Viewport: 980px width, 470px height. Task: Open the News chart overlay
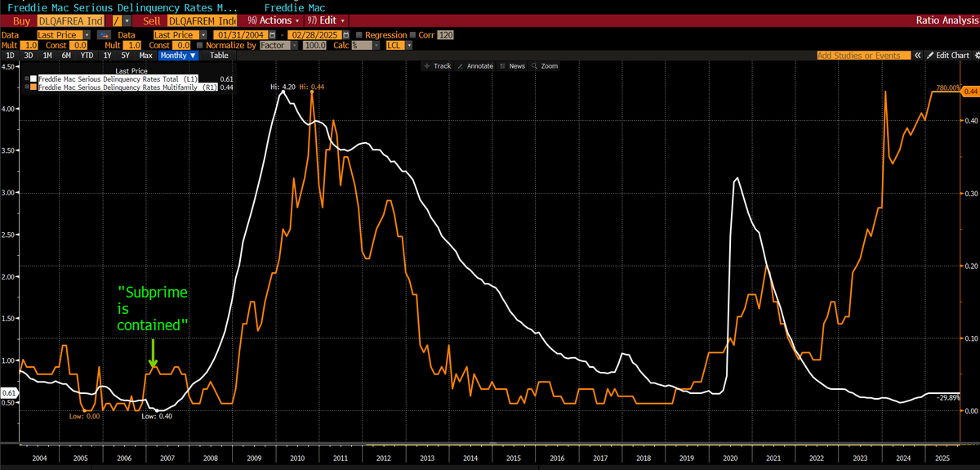point(513,66)
